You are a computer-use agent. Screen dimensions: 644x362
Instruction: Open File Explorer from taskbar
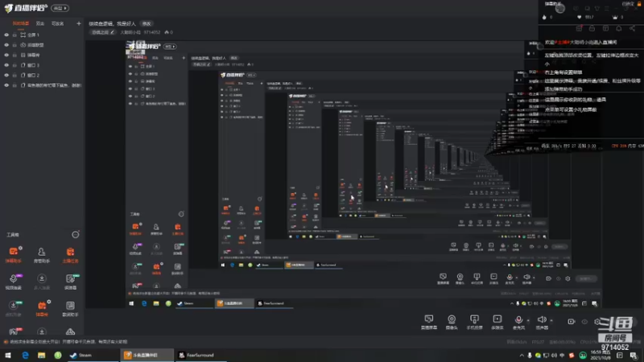[x=42, y=356]
